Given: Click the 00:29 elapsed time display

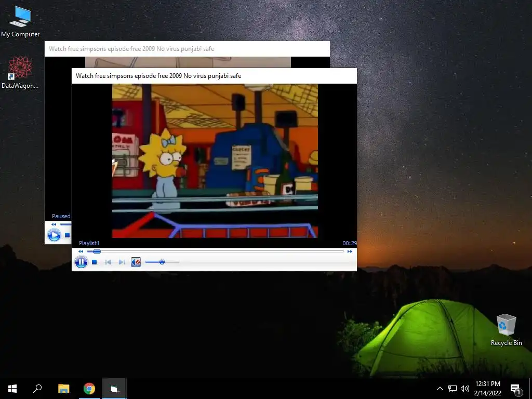Looking at the screenshot, I should 350,243.
